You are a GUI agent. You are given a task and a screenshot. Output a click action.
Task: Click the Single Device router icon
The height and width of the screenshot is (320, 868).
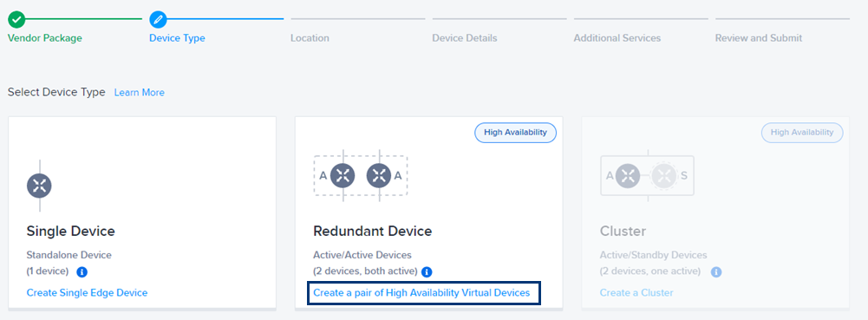(39, 186)
